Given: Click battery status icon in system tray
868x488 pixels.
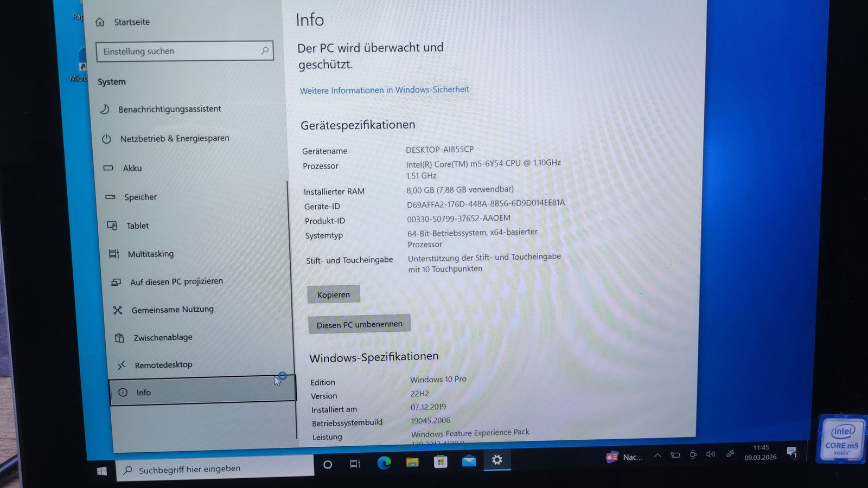Looking at the screenshot, I should [x=675, y=455].
